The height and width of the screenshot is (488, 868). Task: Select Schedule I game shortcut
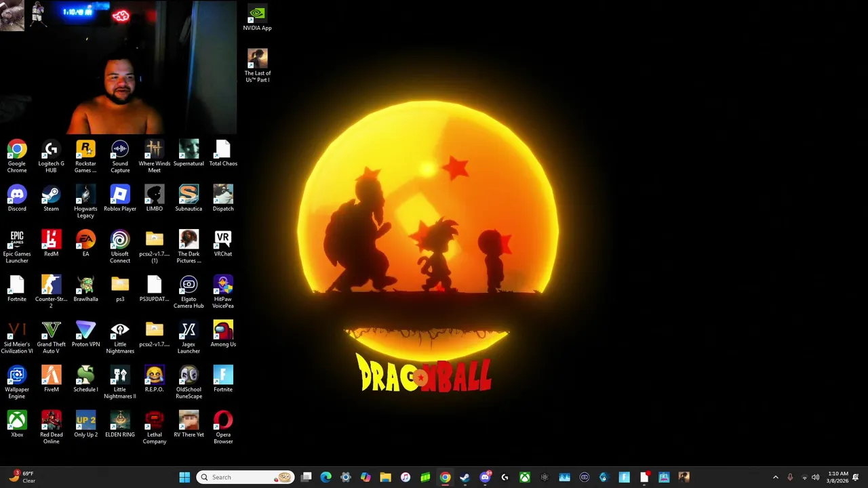click(85, 380)
